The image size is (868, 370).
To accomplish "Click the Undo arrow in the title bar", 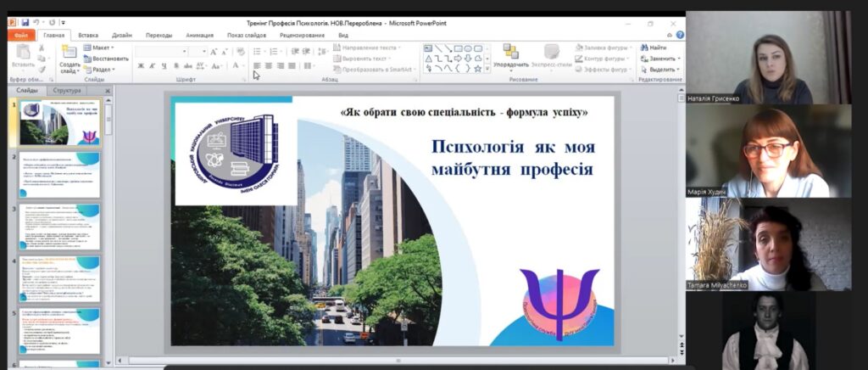I will (x=36, y=23).
